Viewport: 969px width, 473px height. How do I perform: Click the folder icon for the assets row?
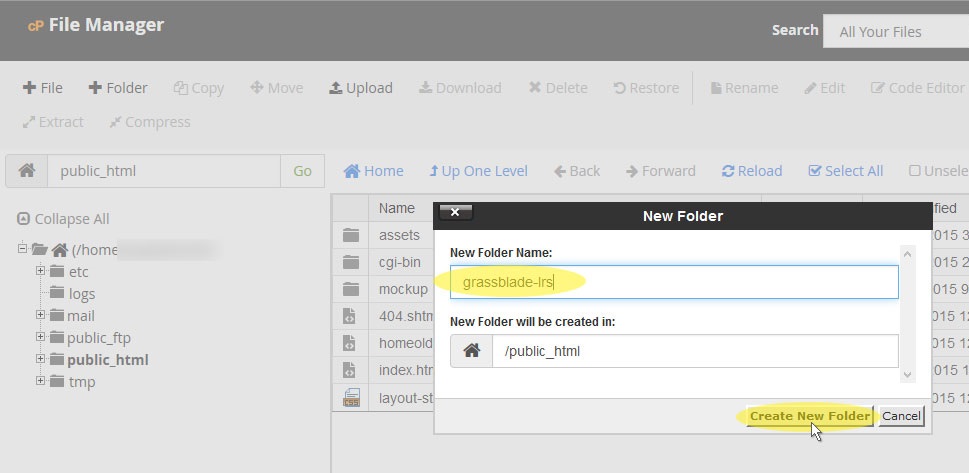tap(351, 236)
